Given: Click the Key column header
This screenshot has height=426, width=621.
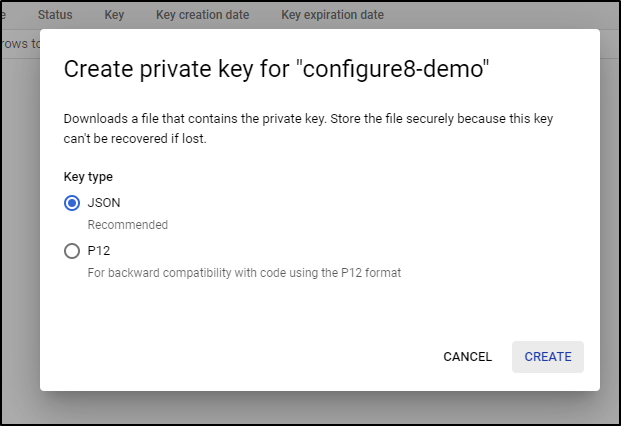Looking at the screenshot, I should [114, 15].
